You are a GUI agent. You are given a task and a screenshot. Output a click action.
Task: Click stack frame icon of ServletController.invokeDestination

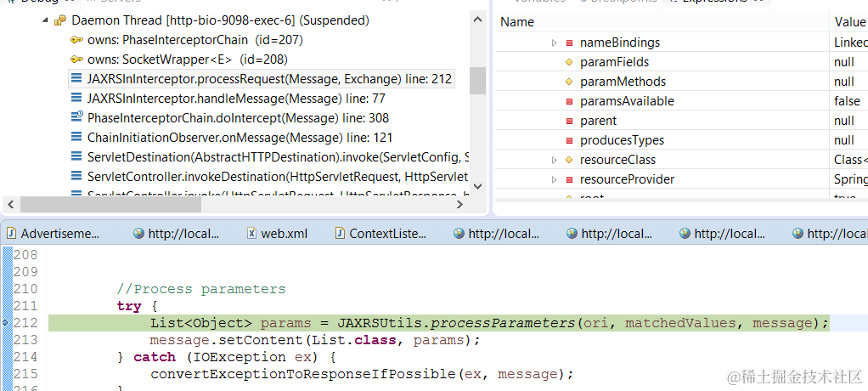click(x=77, y=176)
